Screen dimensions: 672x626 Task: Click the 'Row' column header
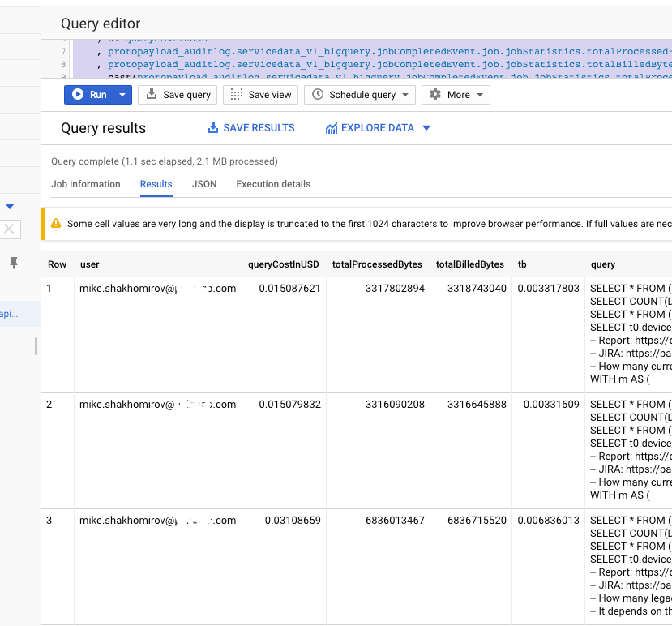(x=57, y=264)
